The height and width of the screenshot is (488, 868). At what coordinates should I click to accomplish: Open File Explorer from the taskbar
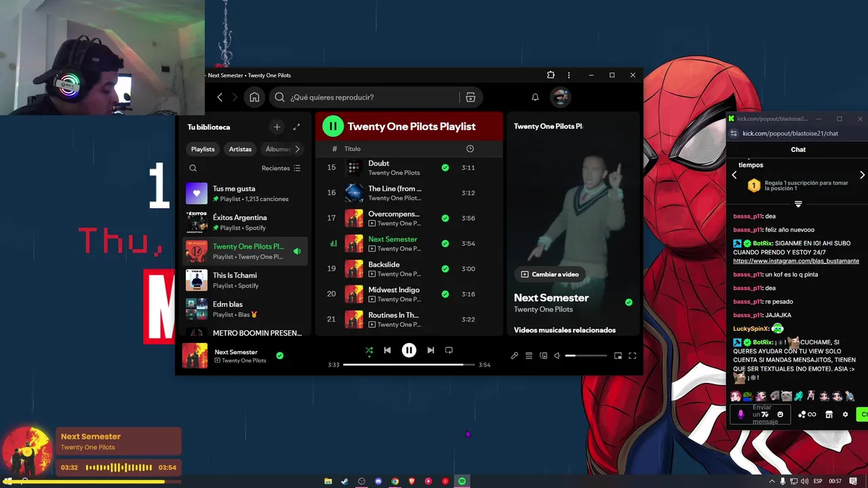pyautogui.click(x=328, y=481)
